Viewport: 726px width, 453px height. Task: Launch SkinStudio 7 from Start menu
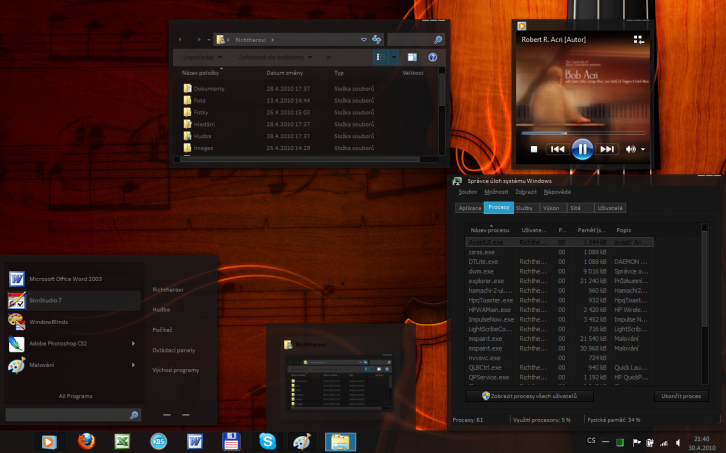74,301
